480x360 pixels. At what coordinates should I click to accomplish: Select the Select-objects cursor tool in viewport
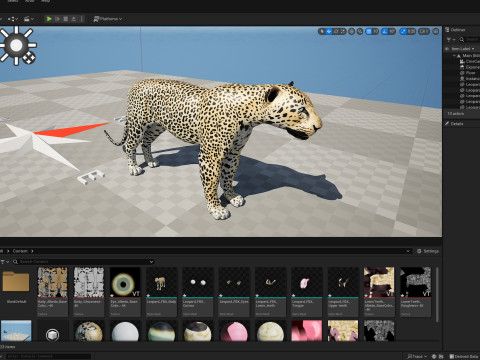click(322, 31)
